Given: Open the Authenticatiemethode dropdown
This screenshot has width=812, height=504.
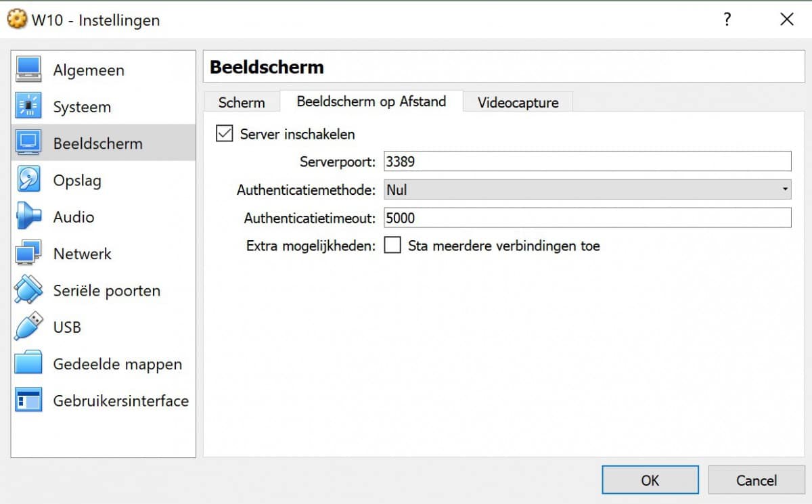Looking at the screenshot, I should (587, 189).
